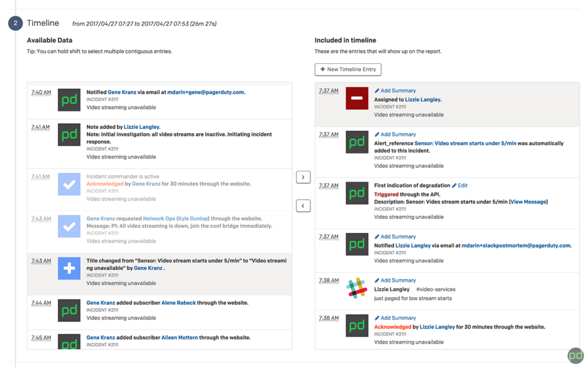
Task: Select the Note: Initial investigation text
Action: click(x=179, y=138)
